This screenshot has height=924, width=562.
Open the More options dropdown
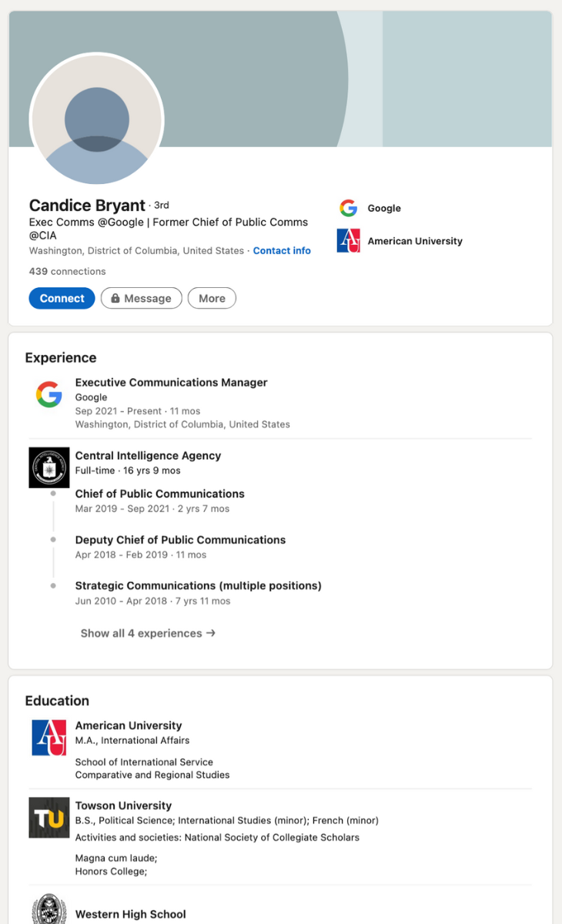point(212,298)
